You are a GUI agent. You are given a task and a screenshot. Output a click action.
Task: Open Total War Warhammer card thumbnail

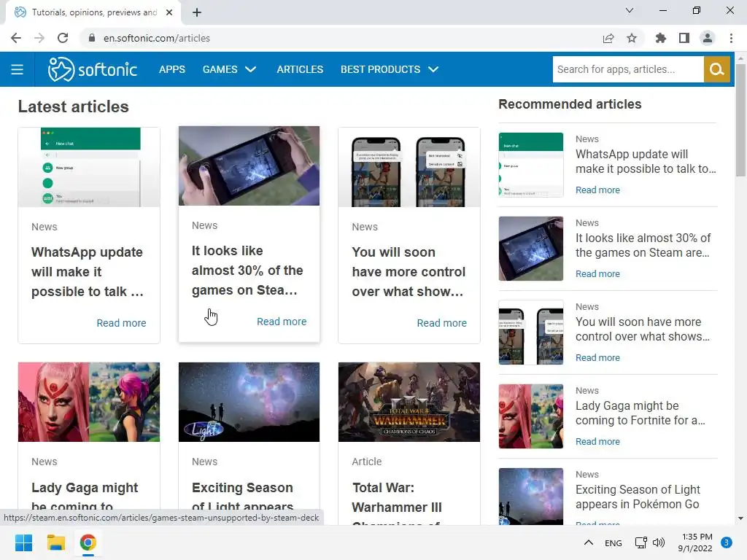point(409,402)
